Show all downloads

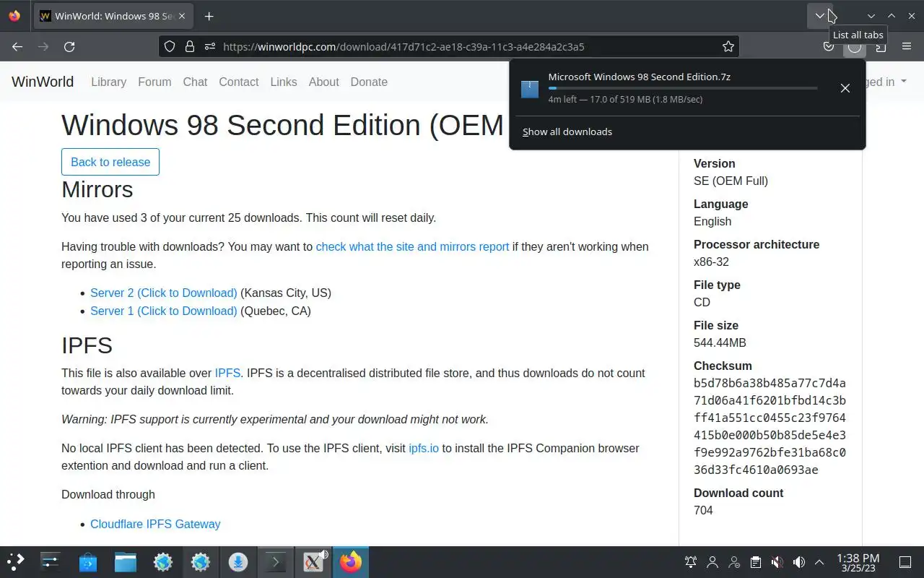tap(567, 131)
